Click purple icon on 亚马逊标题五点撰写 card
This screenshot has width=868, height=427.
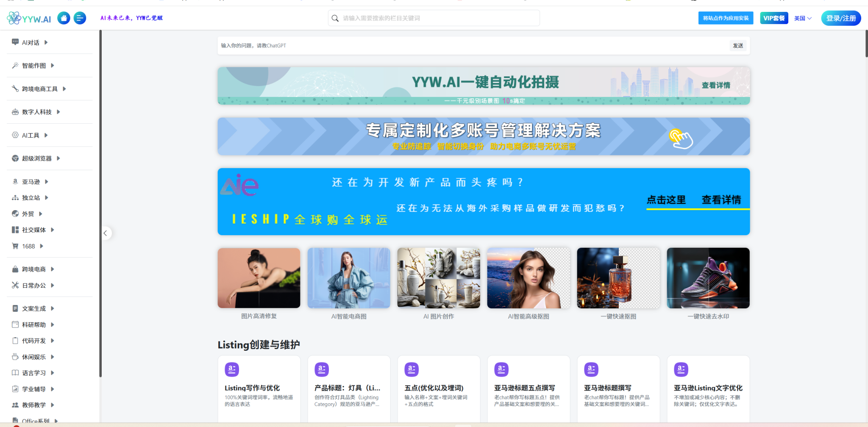point(501,369)
